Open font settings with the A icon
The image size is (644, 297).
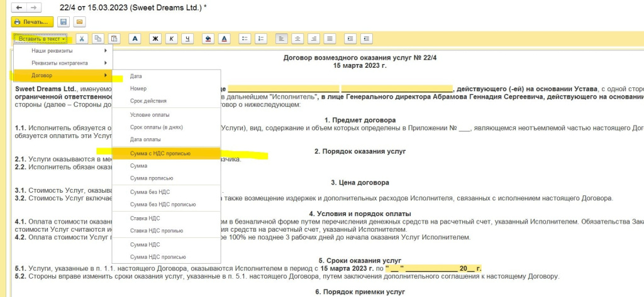pyautogui.click(x=135, y=38)
